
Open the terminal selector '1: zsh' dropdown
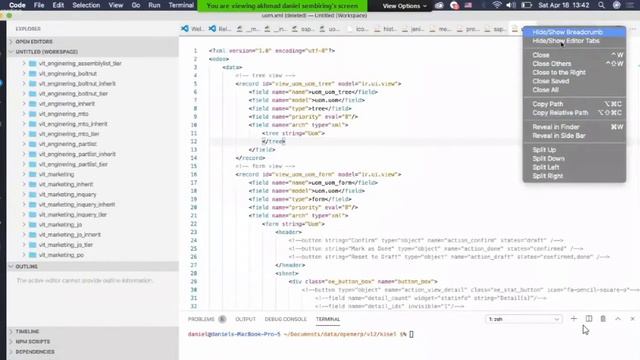coord(524,319)
